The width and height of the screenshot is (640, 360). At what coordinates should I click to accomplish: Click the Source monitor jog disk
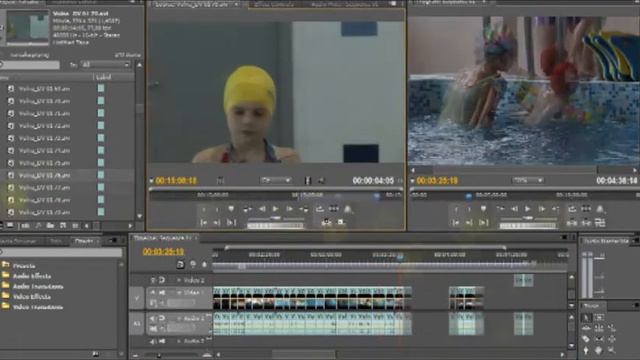(276, 226)
